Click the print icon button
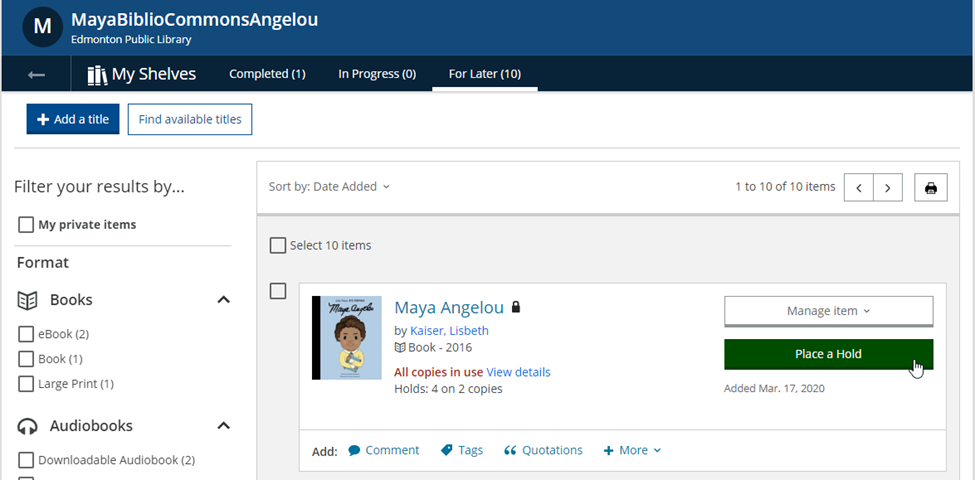This screenshot has height=480, width=975. [931, 188]
